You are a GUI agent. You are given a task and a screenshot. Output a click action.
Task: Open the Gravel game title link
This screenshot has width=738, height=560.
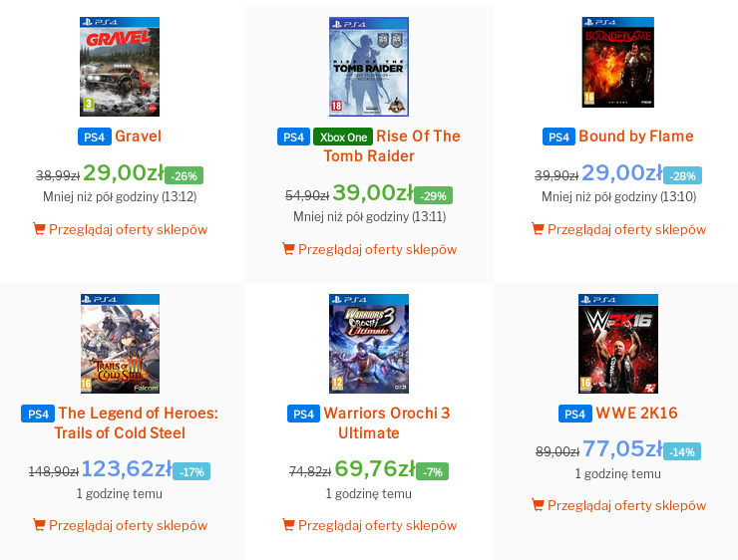pos(138,137)
